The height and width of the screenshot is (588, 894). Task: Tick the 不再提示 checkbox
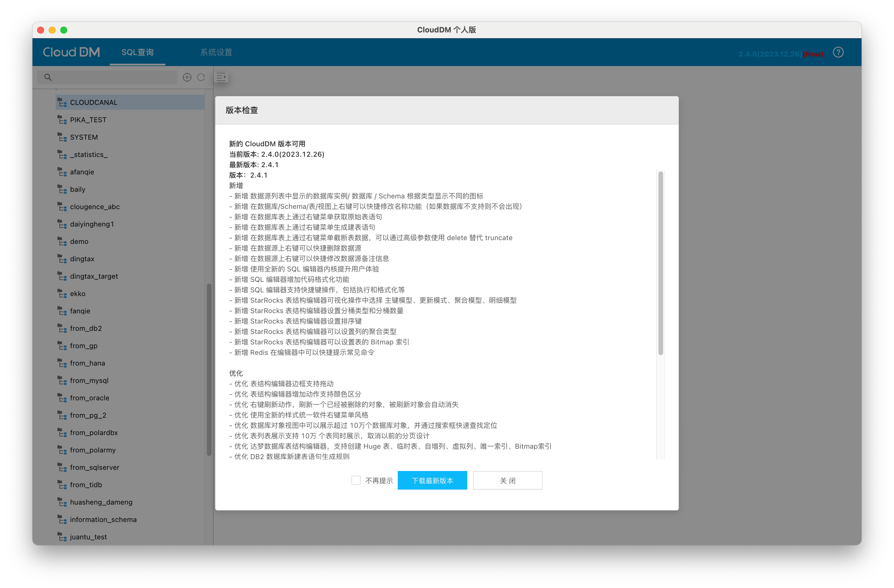coord(356,480)
